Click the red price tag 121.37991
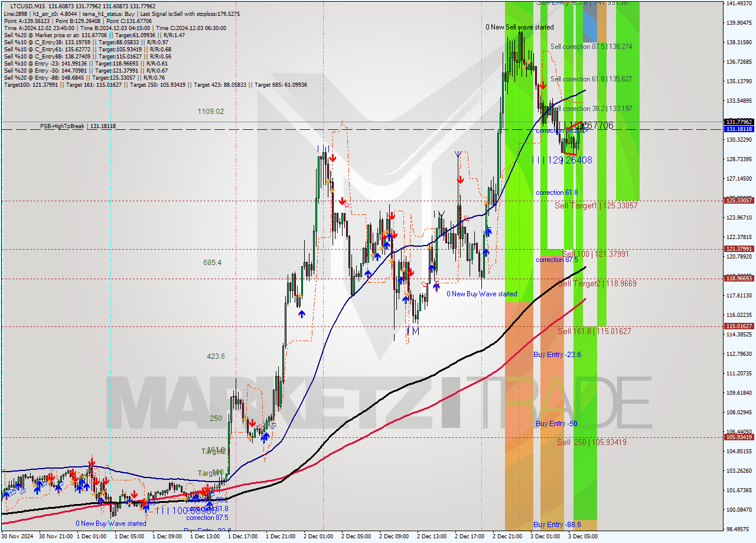756x543 pixels. point(739,249)
